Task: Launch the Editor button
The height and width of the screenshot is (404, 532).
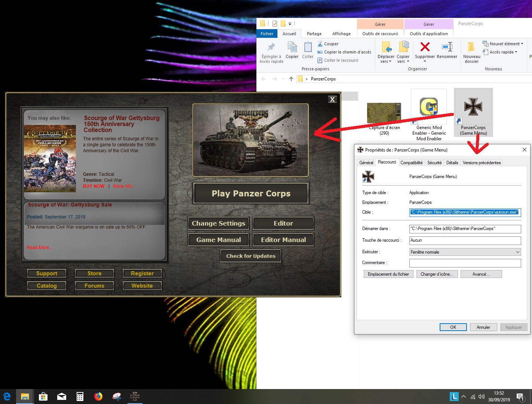Action: click(x=283, y=223)
